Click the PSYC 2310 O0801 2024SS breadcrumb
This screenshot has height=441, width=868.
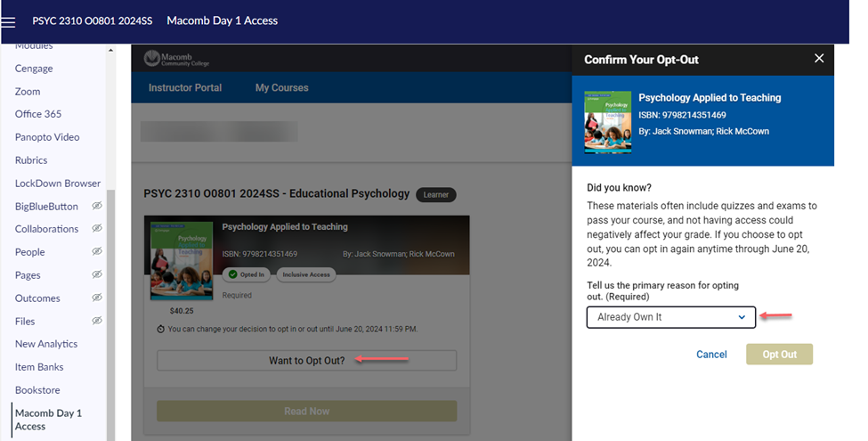93,21
